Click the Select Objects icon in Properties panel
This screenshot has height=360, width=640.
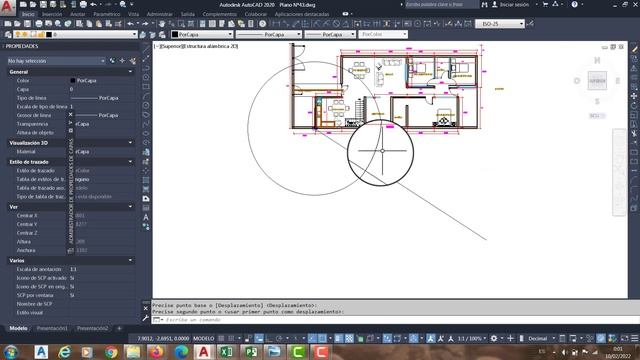point(122,61)
